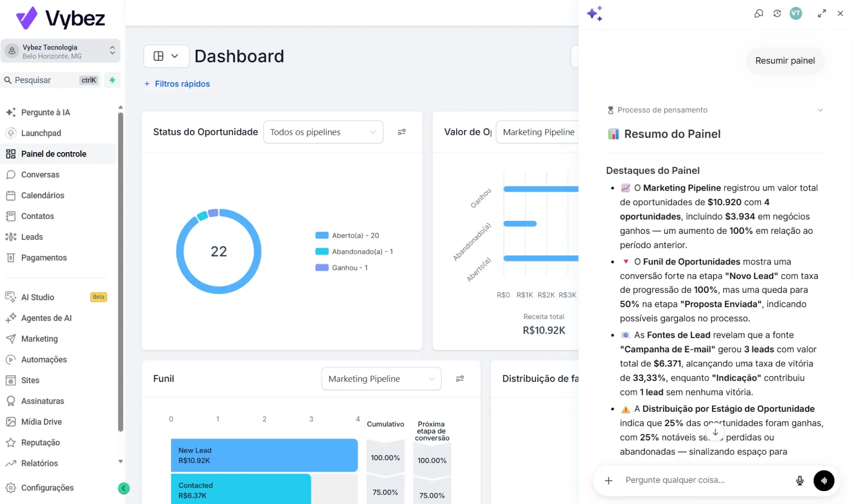852x504 pixels.
Task: Click the microphone icon in chat input
Action: pos(800,480)
